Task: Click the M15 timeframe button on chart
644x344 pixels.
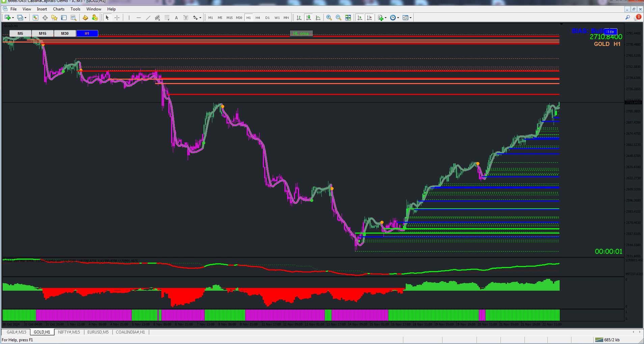Action: (43, 33)
